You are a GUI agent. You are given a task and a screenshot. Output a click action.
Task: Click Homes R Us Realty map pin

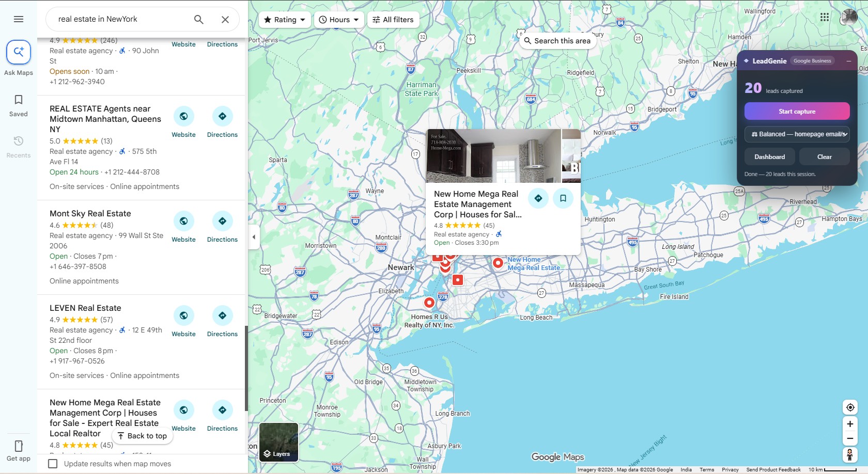(429, 303)
